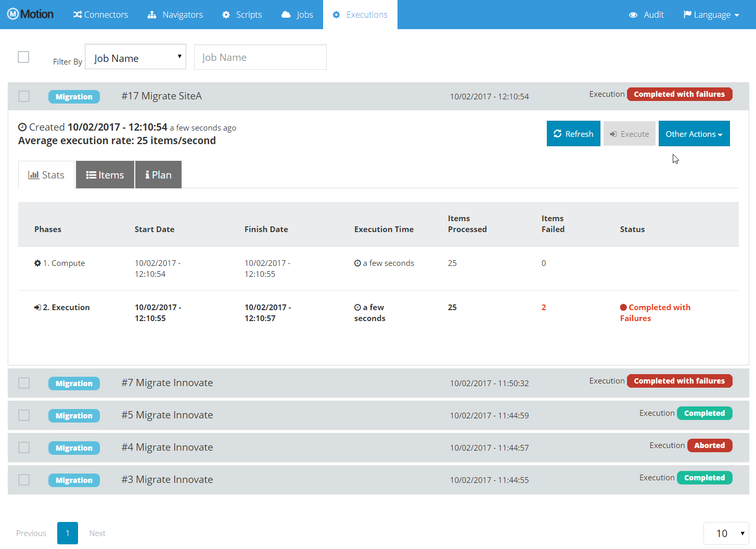Check the #5 Migrate Innovate checkbox
The height and width of the screenshot is (549, 756).
24,415
